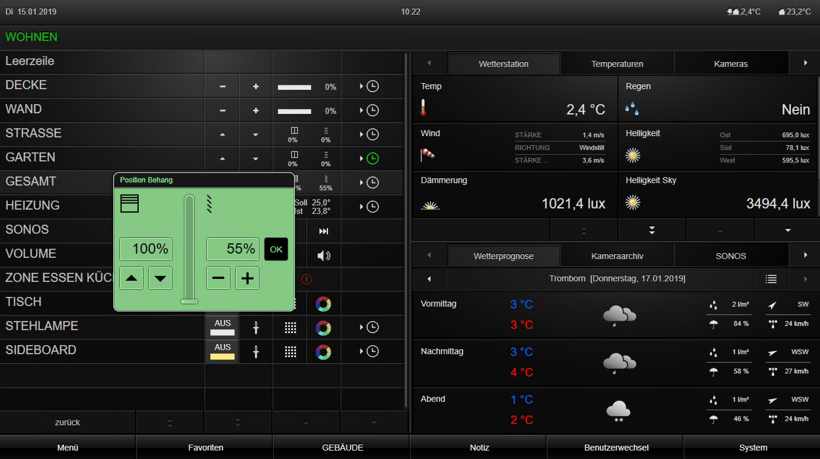Open the color wheel for STEHLAMPE
Screen dimensions: 820x459
click(323, 328)
